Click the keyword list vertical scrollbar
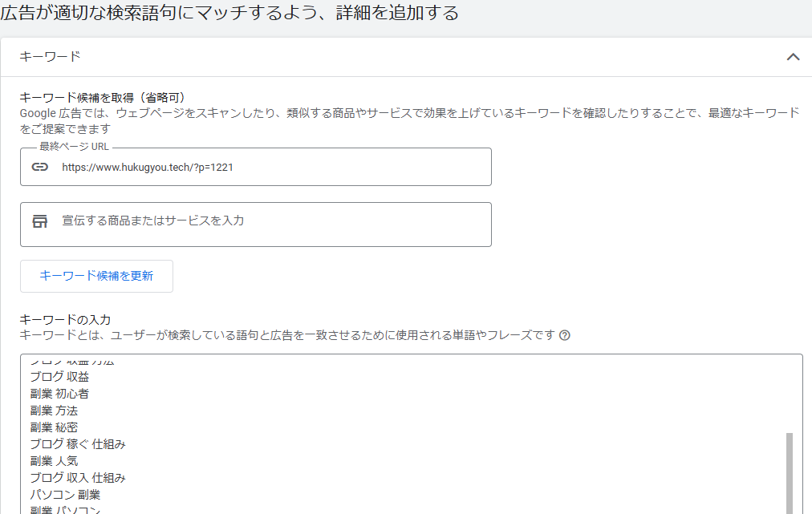The height and width of the screenshot is (514, 812). [x=789, y=472]
